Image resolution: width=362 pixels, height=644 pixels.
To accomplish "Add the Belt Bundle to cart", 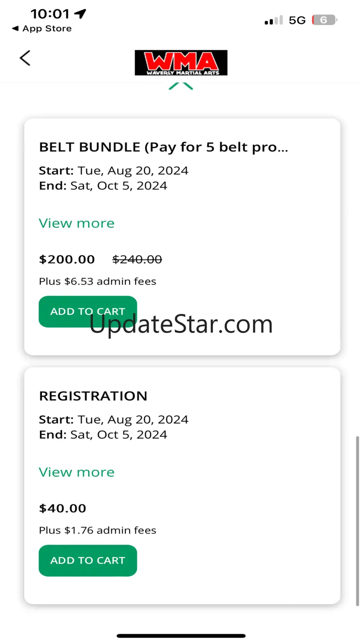I will pyautogui.click(x=88, y=312).
